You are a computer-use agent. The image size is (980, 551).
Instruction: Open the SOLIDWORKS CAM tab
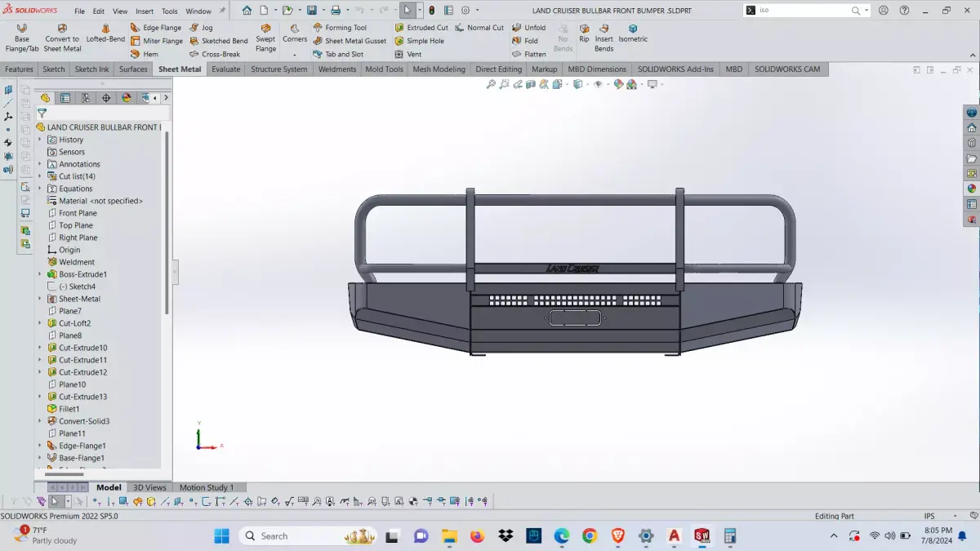[787, 69]
